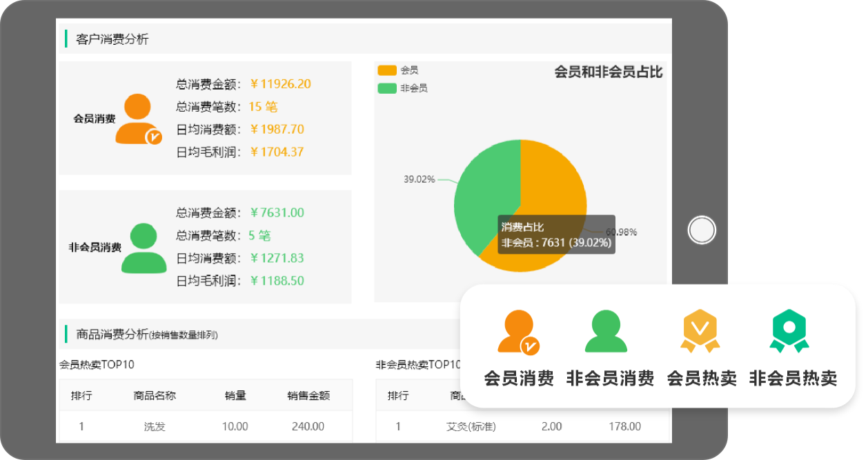The image size is (868, 460).
Task: Sort by 销量 column header
Action: pos(235,396)
